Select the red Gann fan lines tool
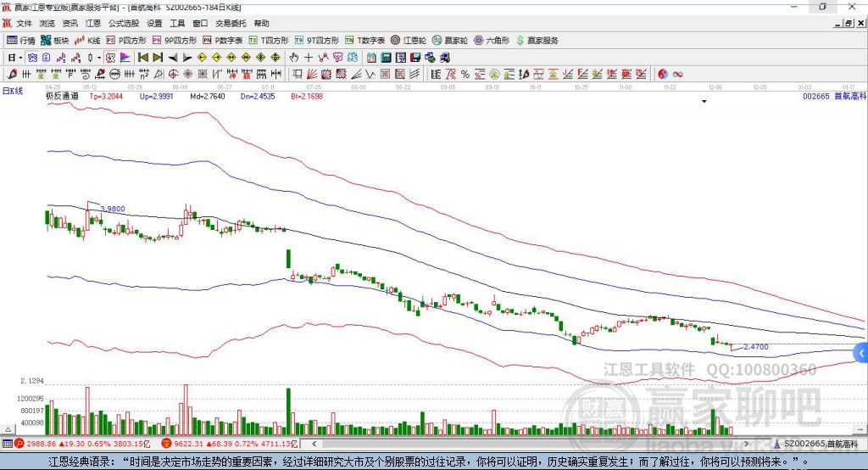The width and height of the screenshot is (868, 470). coord(312,75)
